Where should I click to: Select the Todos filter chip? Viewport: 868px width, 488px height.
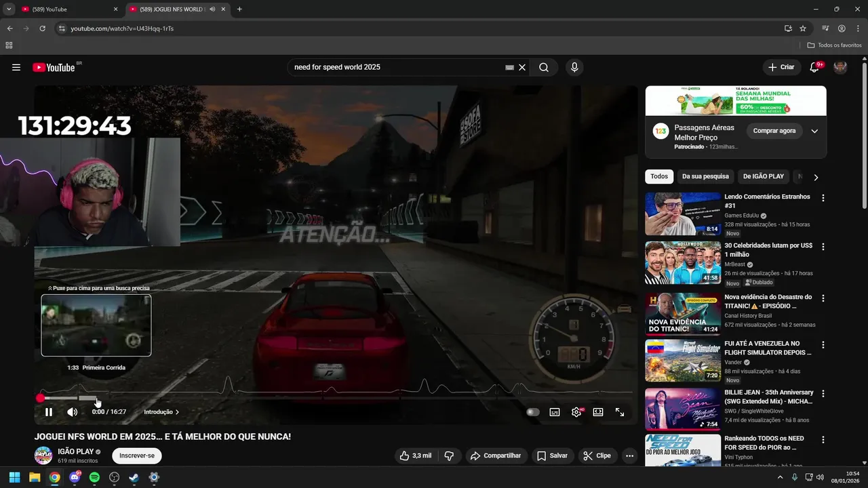[x=659, y=176]
